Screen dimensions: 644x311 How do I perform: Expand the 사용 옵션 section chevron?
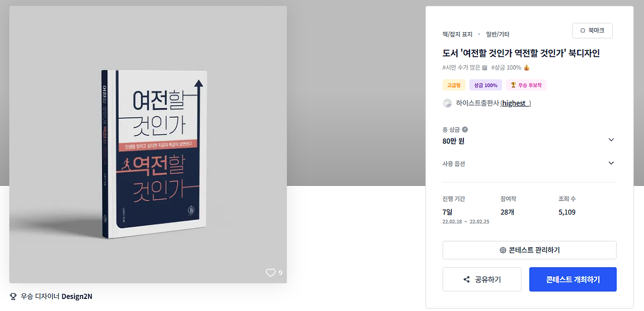click(x=611, y=163)
